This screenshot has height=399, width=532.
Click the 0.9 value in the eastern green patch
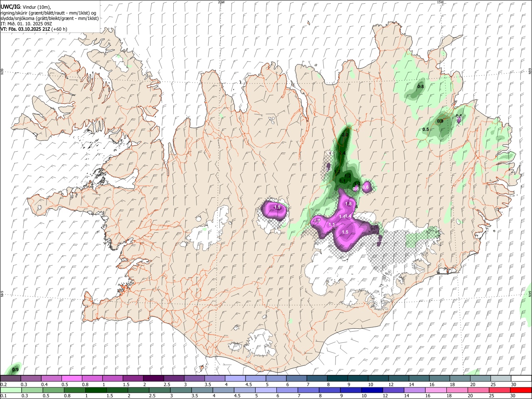click(x=440, y=121)
